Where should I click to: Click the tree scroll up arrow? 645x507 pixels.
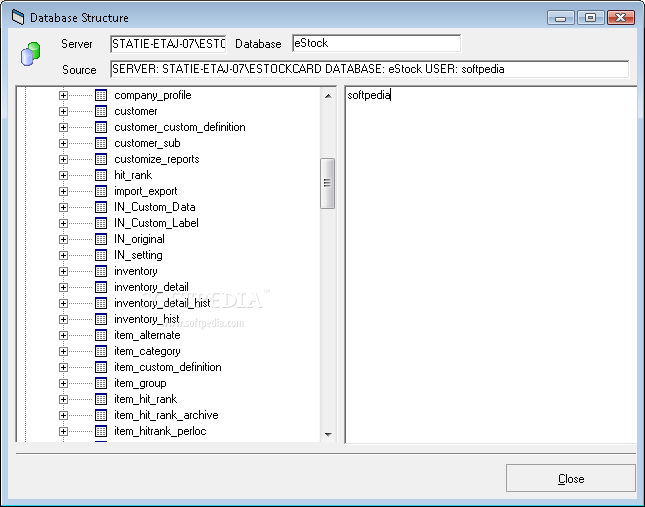(x=328, y=96)
